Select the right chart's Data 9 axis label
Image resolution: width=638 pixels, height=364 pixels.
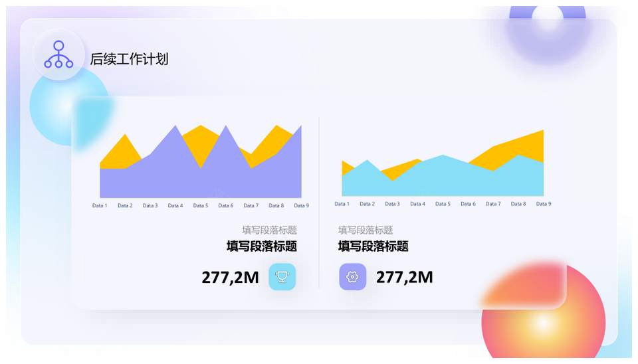point(543,204)
